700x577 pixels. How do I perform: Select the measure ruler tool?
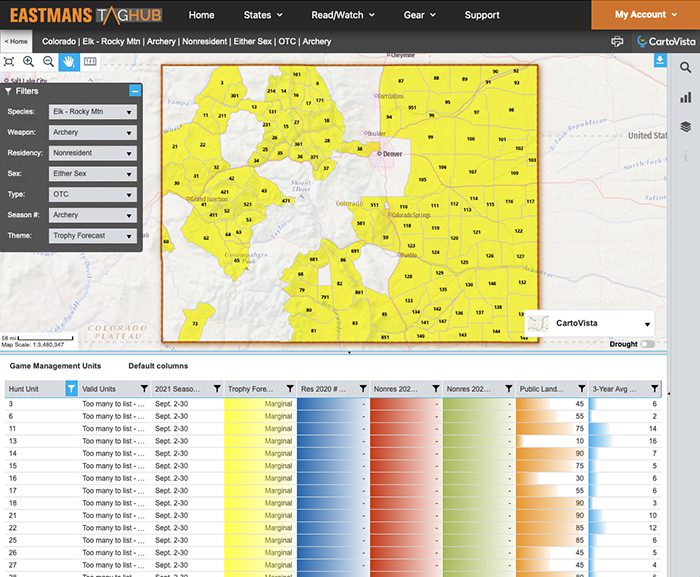click(x=90, y=62)
